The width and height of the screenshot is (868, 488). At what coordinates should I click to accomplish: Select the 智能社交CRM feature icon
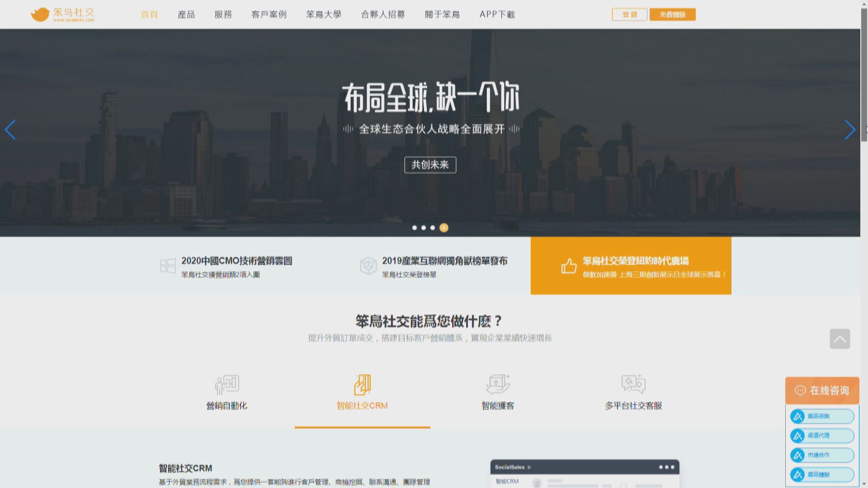(362, 385)
